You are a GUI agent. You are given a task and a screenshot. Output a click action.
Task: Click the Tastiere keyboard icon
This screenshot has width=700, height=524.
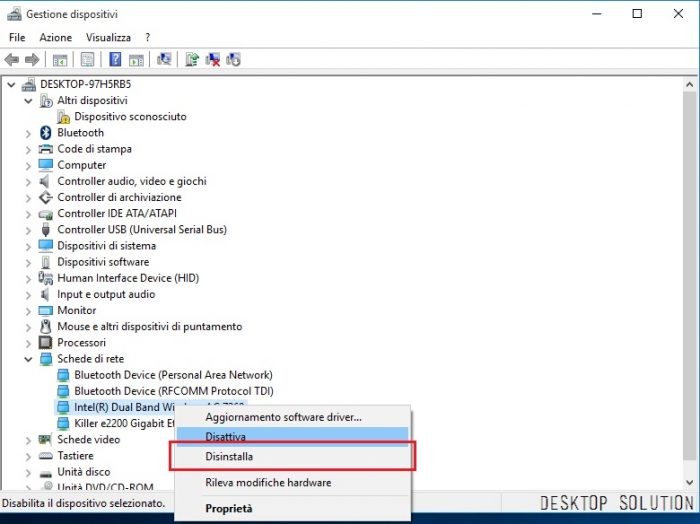46,456
